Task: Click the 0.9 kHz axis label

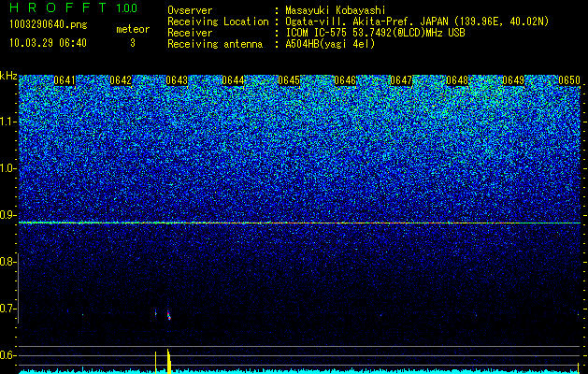Action: coord(7,215)
